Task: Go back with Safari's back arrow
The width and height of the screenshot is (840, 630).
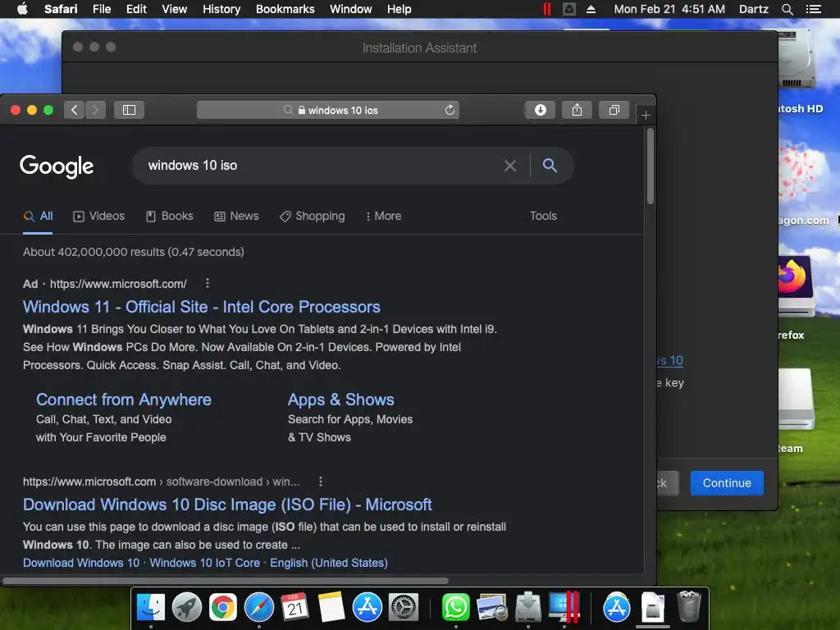Action: click(74, 110)
